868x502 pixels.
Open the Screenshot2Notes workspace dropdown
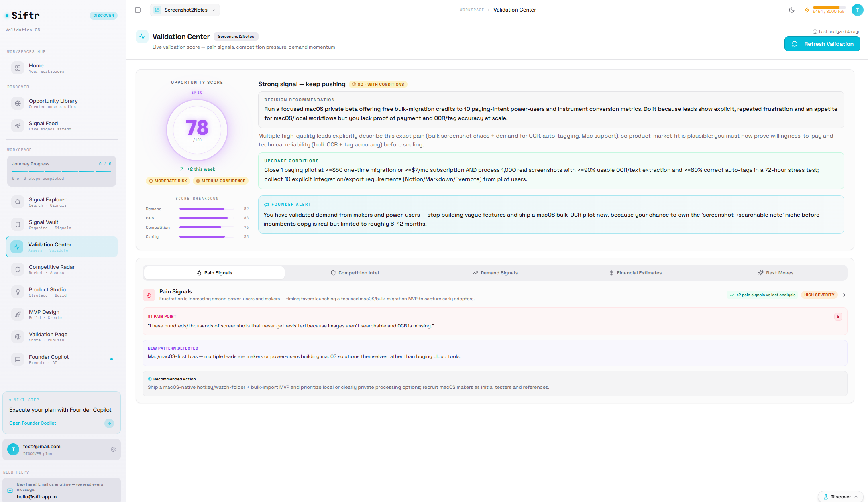click(185, 10)
